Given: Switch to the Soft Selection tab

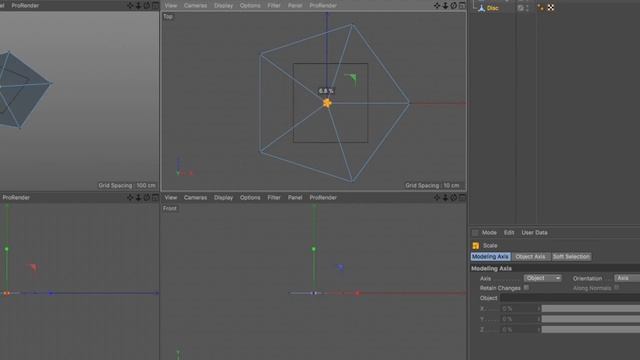Looking at the screenshot, I should pyautogui.click(x=571, y=256).
